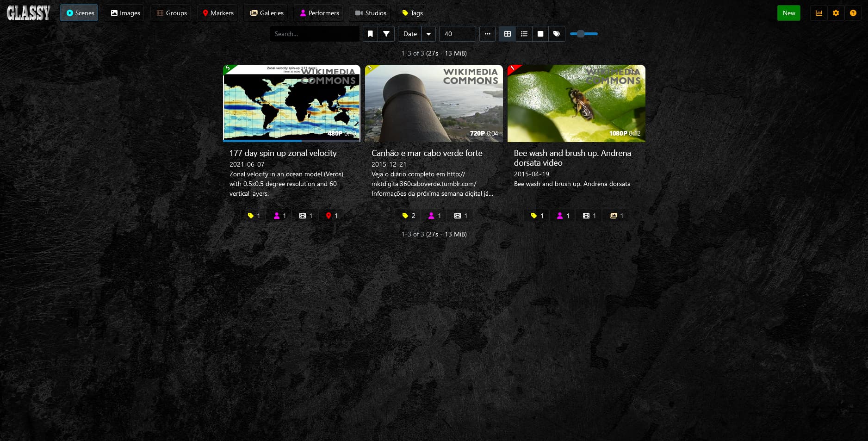Image resolution: width=868 pixels, height=441 pixels.
Task: Click the 'Veja o diário completo' description
Action: (x=432, y=184)
